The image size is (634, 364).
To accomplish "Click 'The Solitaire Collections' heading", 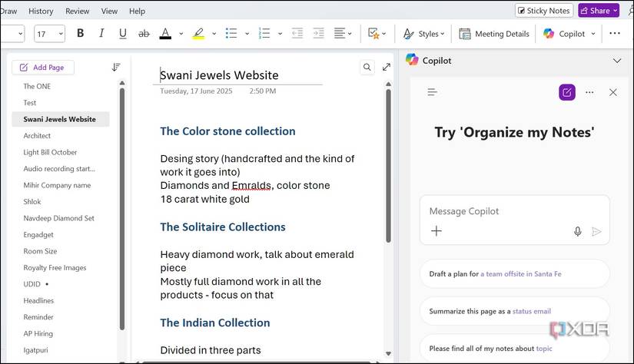I will point(223,227).
